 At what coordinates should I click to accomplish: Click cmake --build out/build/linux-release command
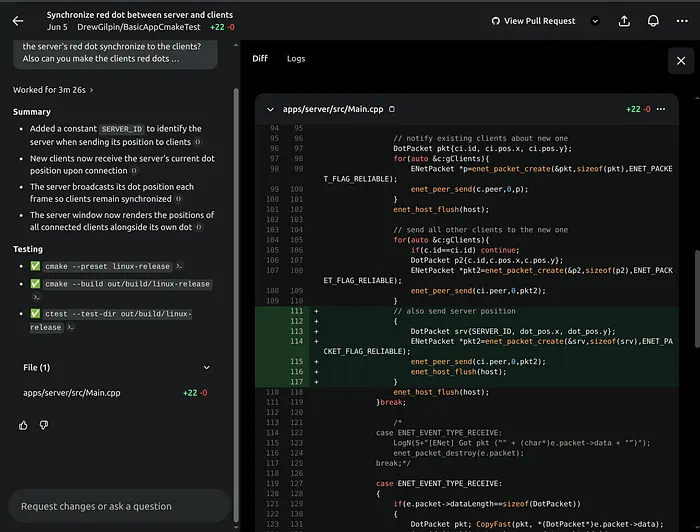point(127,284)
